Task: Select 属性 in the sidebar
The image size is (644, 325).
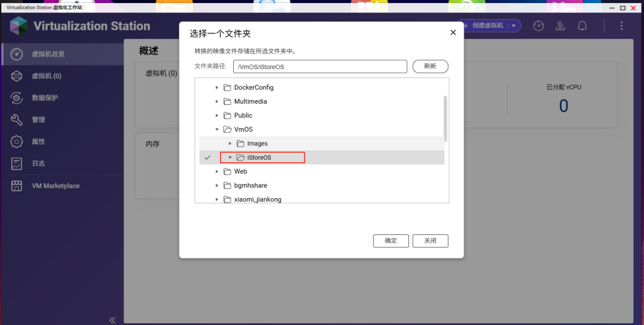Action: tap(61, 141)
